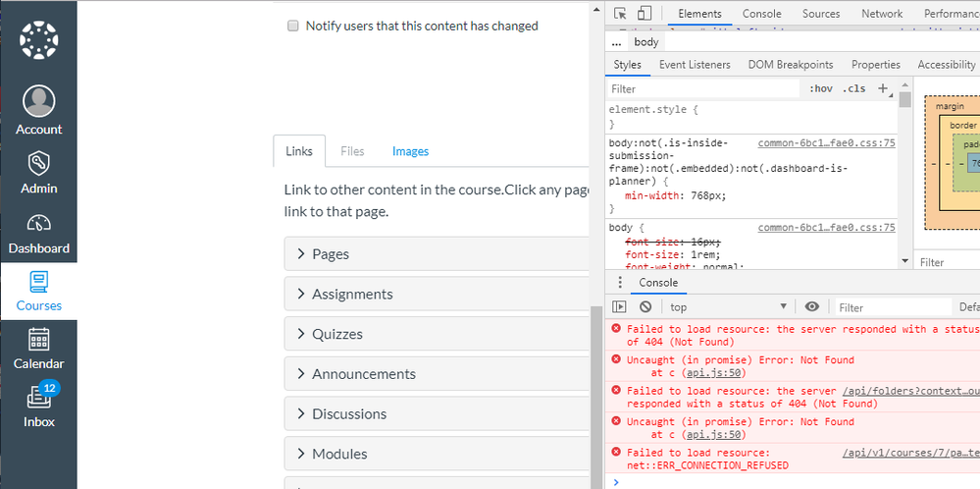980x489 pixels.
Task: Check Notify users content has changed
Action: point(293,27)
